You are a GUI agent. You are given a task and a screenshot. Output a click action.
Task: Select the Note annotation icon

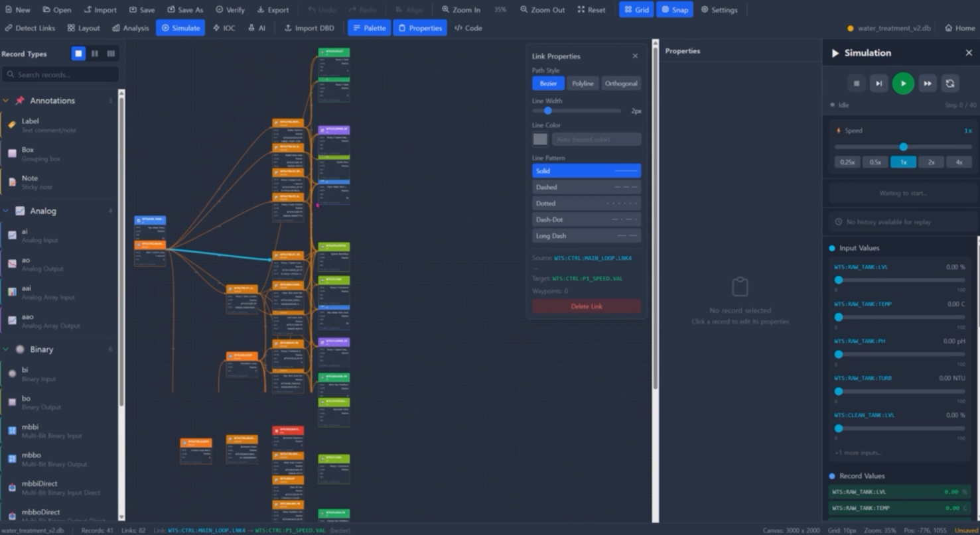click(x=12, y=182)
